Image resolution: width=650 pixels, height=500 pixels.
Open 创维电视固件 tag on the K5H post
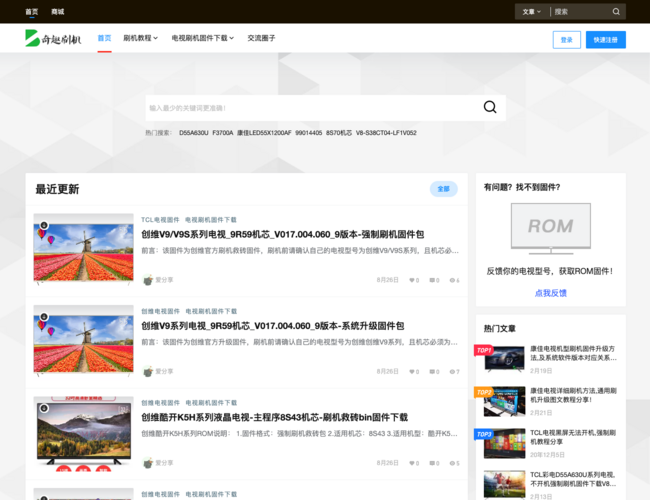click(x=160, y=403)
